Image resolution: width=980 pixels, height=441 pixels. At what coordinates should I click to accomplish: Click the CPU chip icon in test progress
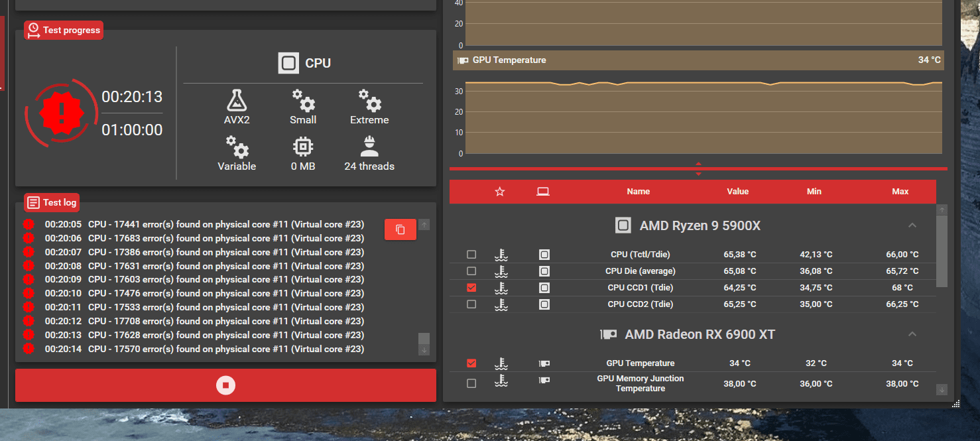pos(288,64)
